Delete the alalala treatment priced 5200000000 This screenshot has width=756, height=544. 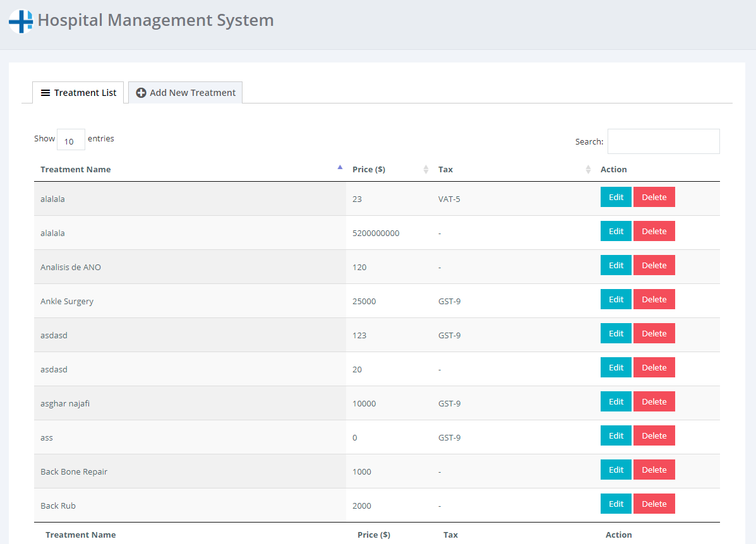coord(654,231)
